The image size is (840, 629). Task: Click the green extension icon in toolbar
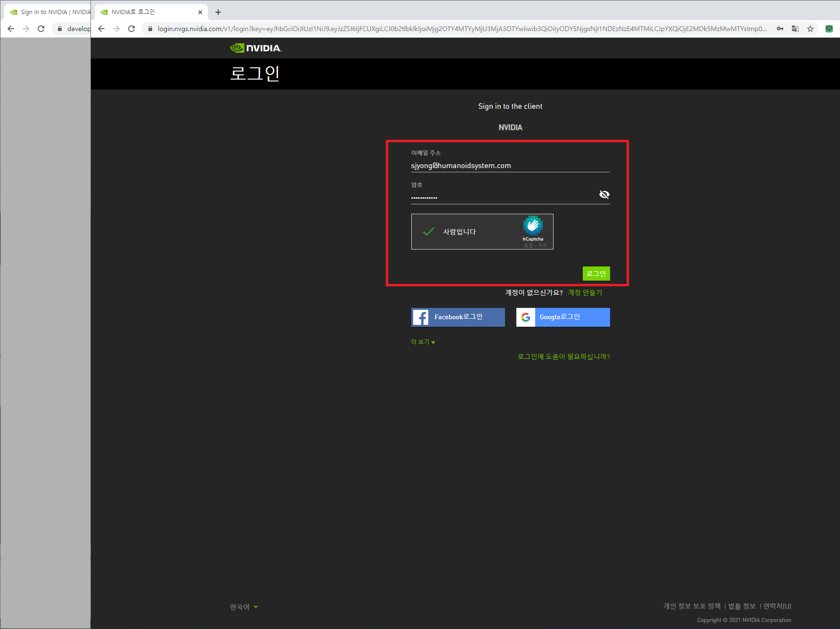tap(829, 29)
